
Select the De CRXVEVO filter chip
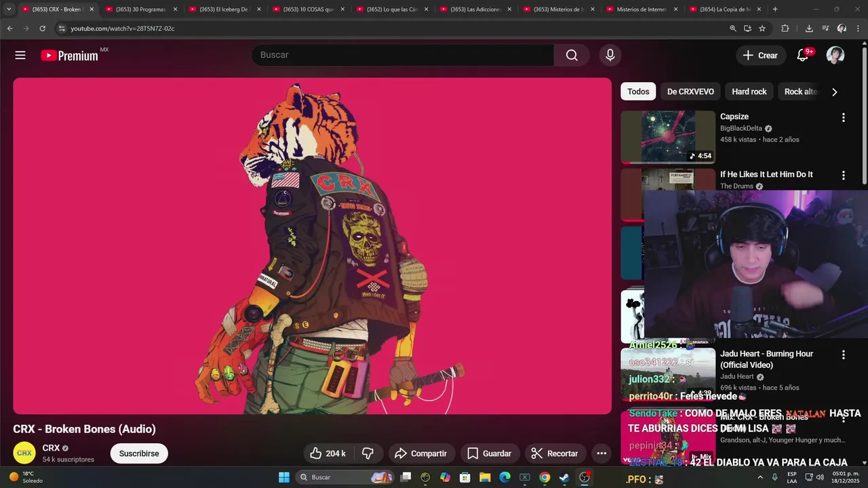tap(690, 91)
